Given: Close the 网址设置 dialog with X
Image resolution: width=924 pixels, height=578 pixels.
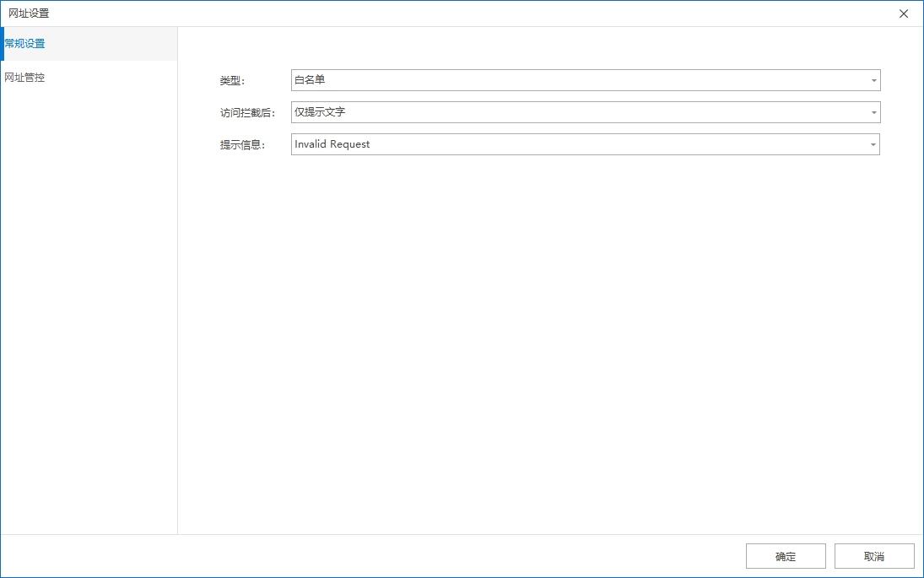Looking at the screenshot, I should click(904, 14).
